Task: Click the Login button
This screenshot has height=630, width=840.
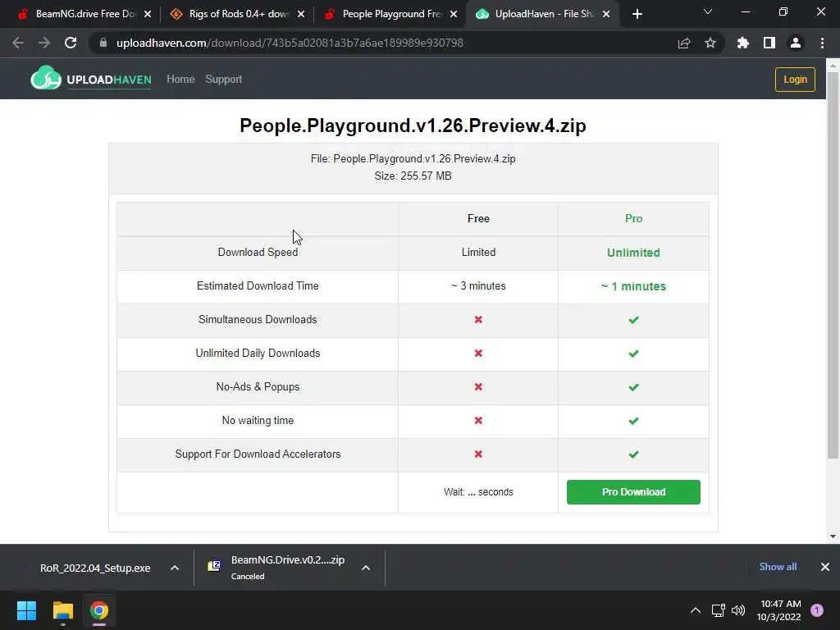Action: point(795,80)
